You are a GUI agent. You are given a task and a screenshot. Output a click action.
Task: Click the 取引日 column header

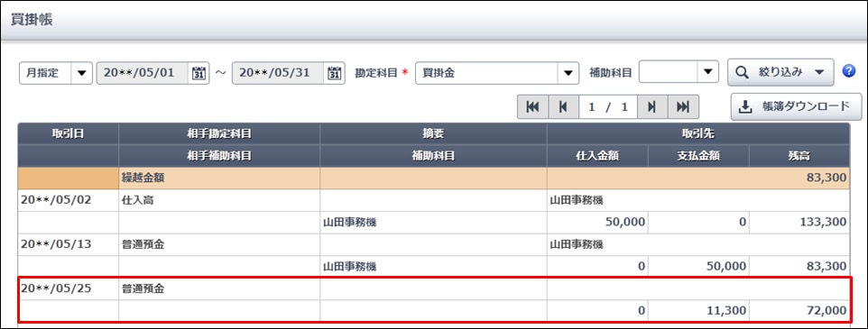68,133
